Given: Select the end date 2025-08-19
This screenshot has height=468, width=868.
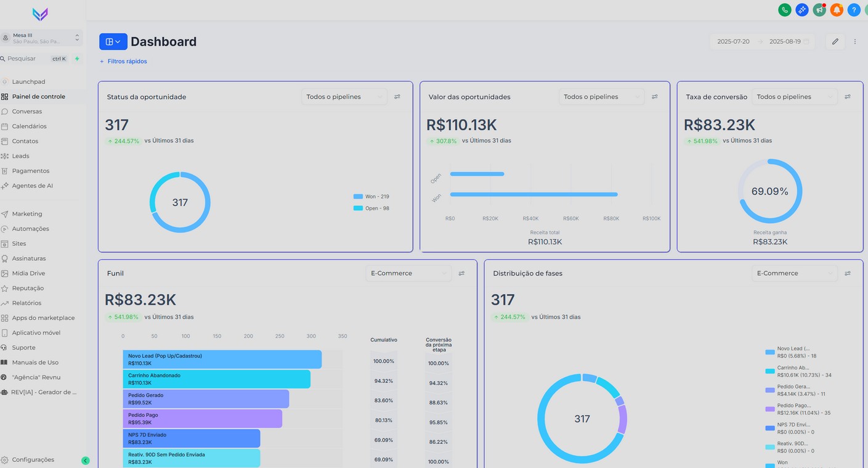Looking at the screenshot, I should pyautogui.click(x=785, y=41).
